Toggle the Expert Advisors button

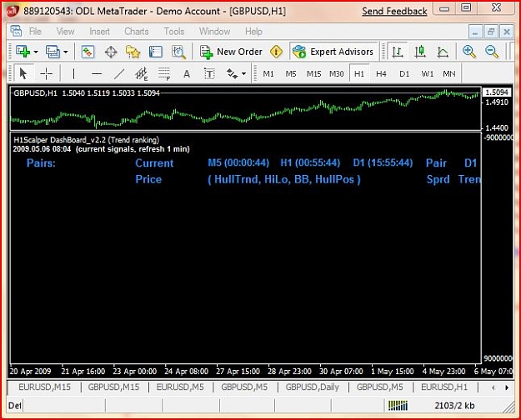333,52
